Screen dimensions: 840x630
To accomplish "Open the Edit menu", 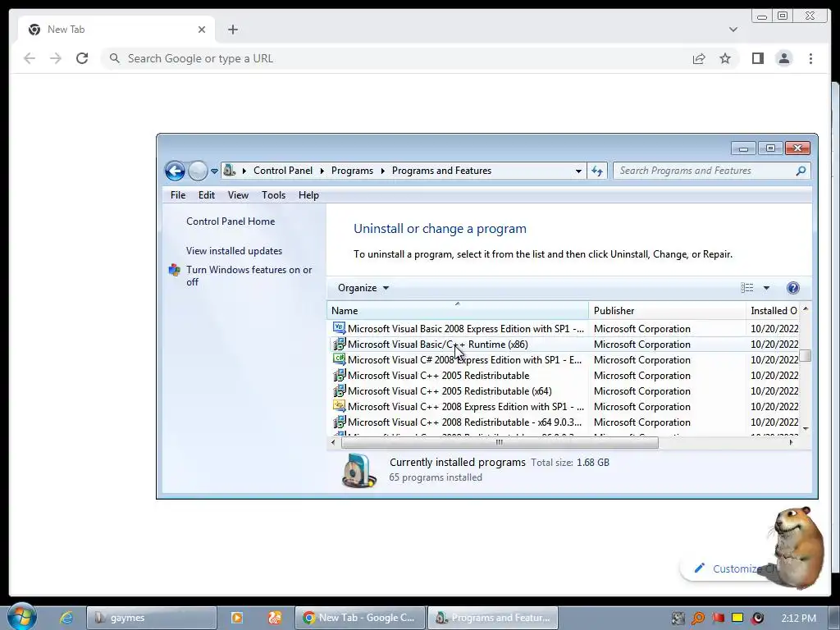I will (x=206, y=195).
